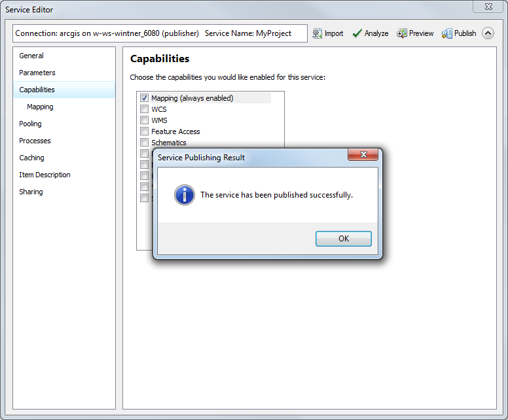Enable the Feature Access checkbox
The height and width of the screenshot is (420, 508).
144,131
